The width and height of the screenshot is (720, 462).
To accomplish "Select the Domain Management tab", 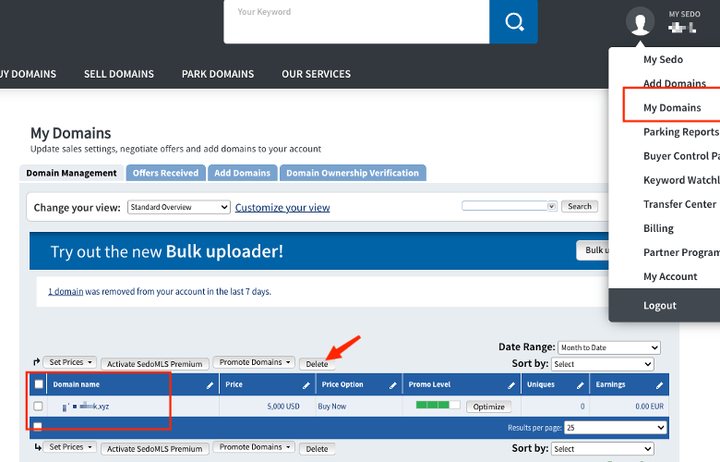I will (71, 173).
